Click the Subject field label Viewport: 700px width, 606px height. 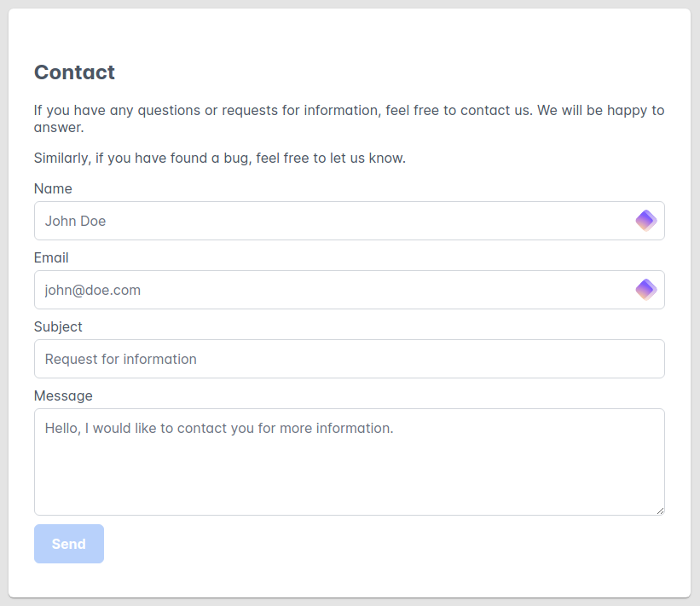(58, 326)
